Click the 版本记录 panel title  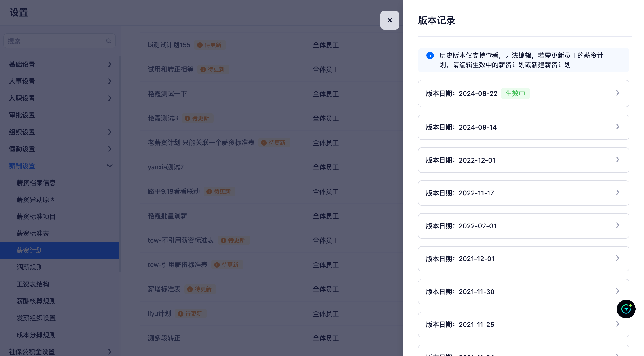point(436,20)
